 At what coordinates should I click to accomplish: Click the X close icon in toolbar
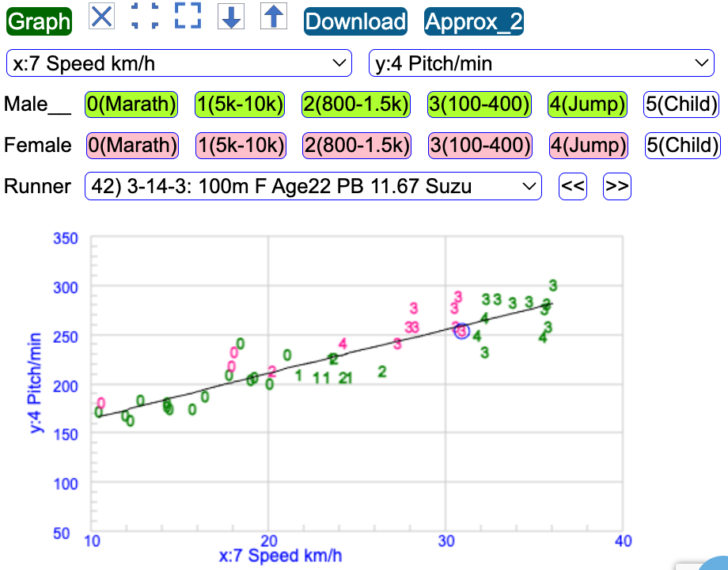tap(101, 17)
